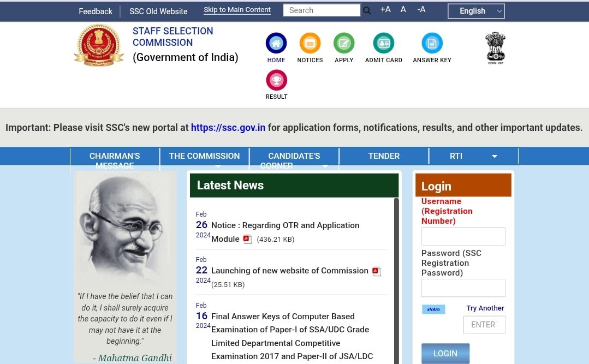Click the Feedback link
The height and width of the screenshot is (364, 589).
tap(96, 11)
